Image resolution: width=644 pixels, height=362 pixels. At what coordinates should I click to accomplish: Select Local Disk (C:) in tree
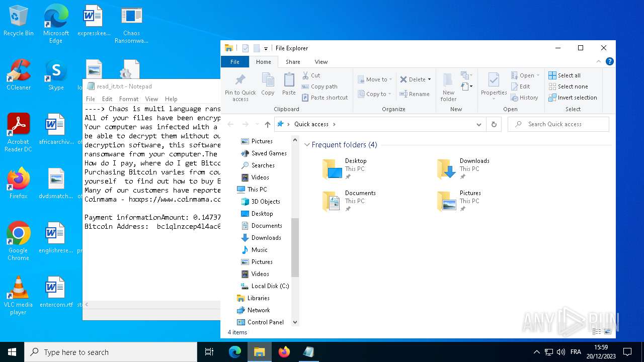265,286
